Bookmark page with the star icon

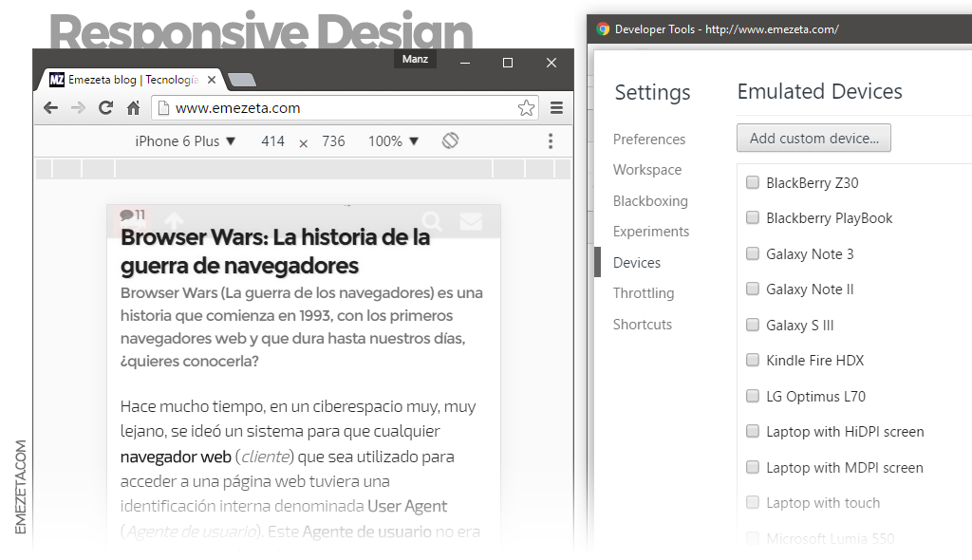click(x=526, y=108)
